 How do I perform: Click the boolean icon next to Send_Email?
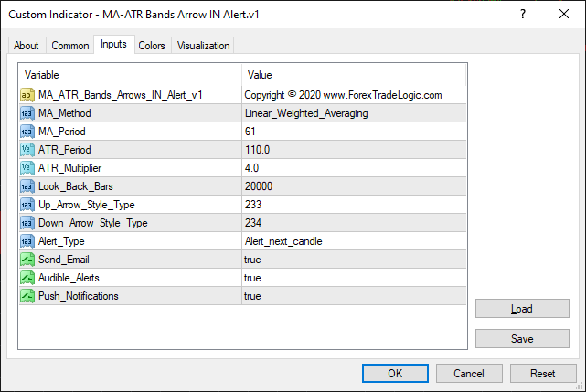click(27, 260)
